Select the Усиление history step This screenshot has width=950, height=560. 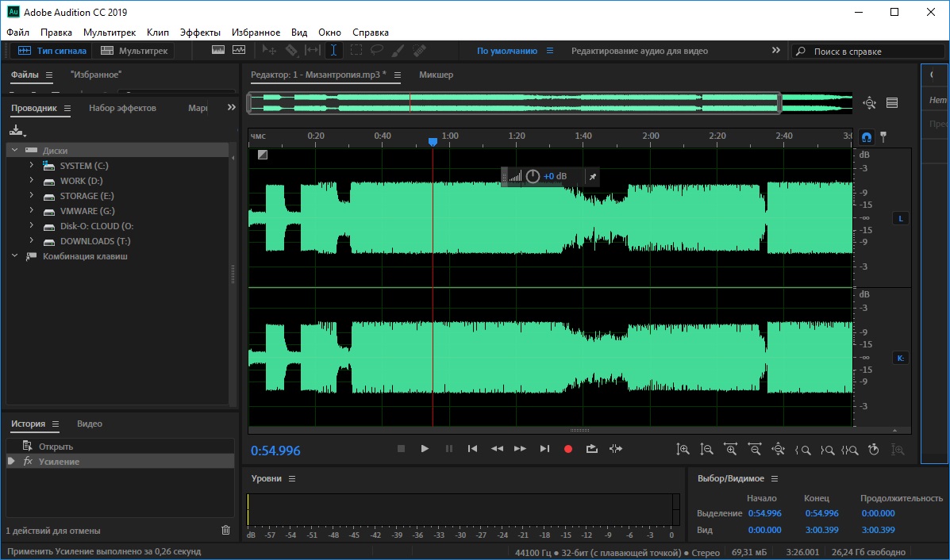click(60, 462)
